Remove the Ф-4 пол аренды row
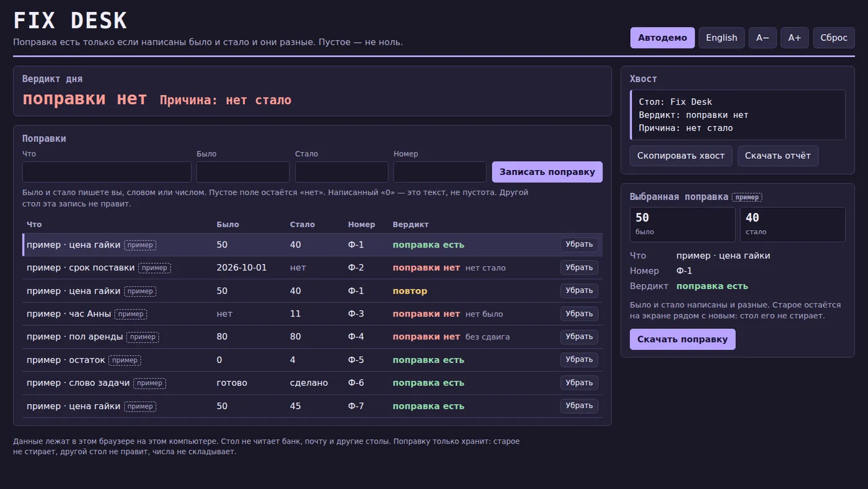The image size is (868, 489). 579,336
